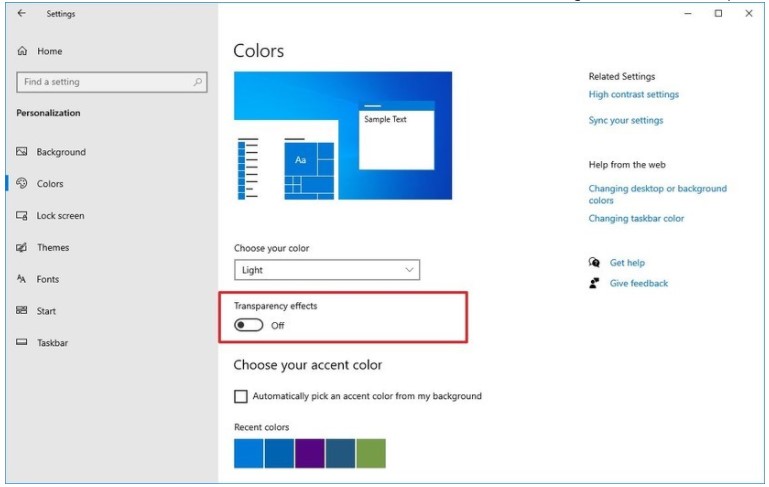Click the color preview image
Image resolution: width=769 pixels, height=487 pixels.
tap(343, 136)
